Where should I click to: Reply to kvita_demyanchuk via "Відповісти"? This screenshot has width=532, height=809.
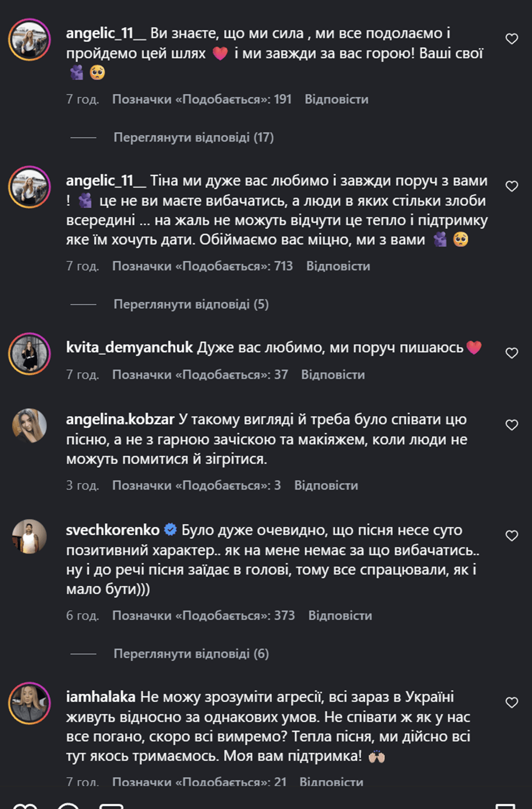click(x=333, y=375)
